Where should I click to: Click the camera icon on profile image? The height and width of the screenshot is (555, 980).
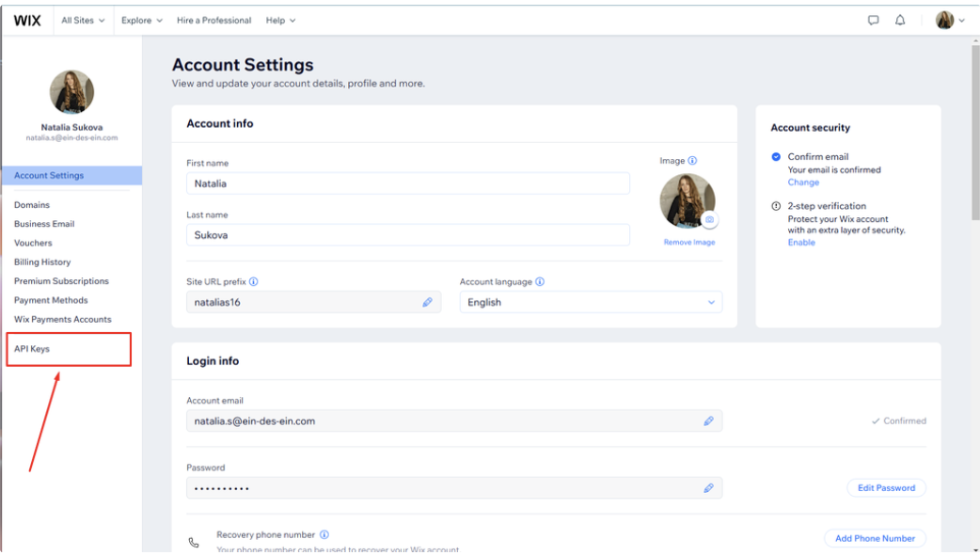point(709,219)
